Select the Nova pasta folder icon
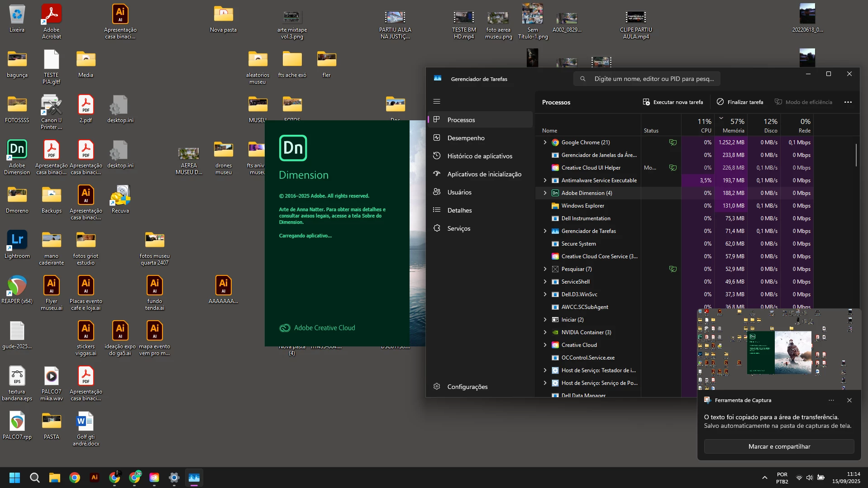Screen dimensions: 868x488 click(x=224, y=19)
